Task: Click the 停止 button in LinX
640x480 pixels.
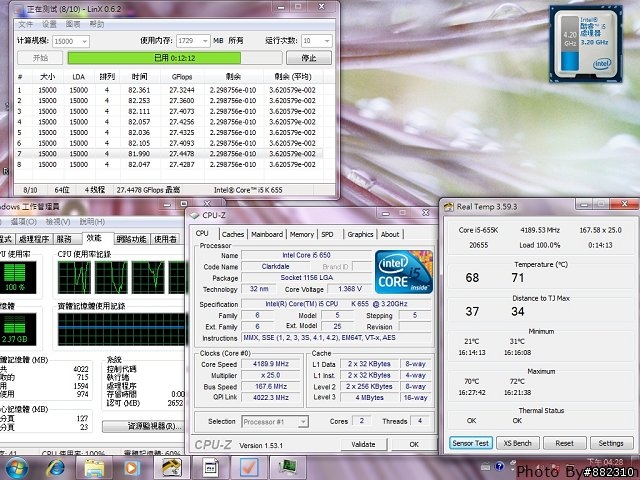Action: 309,58
